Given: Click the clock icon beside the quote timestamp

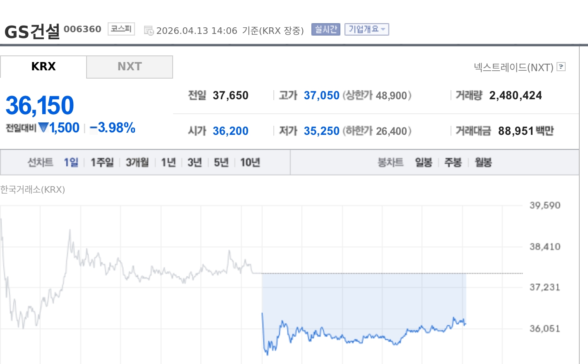Looking at the screenshot, I should pyautogui.click(x=149, y=30).
